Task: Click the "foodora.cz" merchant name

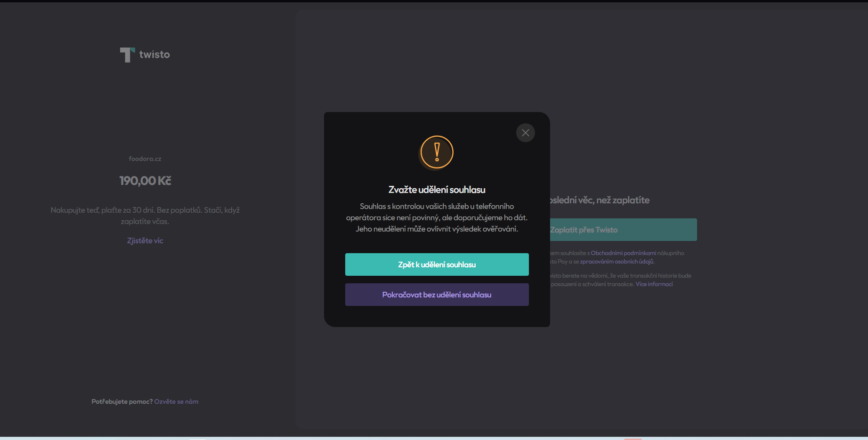Action: 145,159
